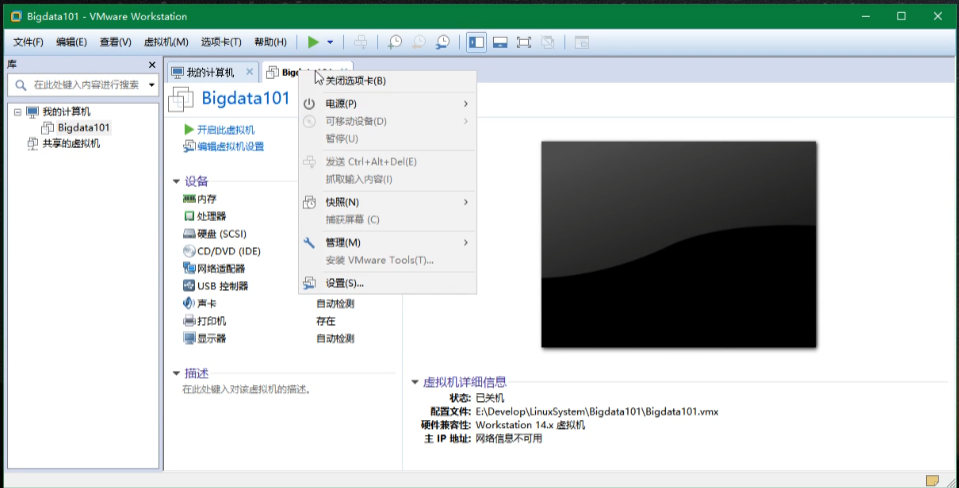This screenshot has width=959, height=488.
Task: Open the 选项卡(T) menu
Action: pos(221,42)
